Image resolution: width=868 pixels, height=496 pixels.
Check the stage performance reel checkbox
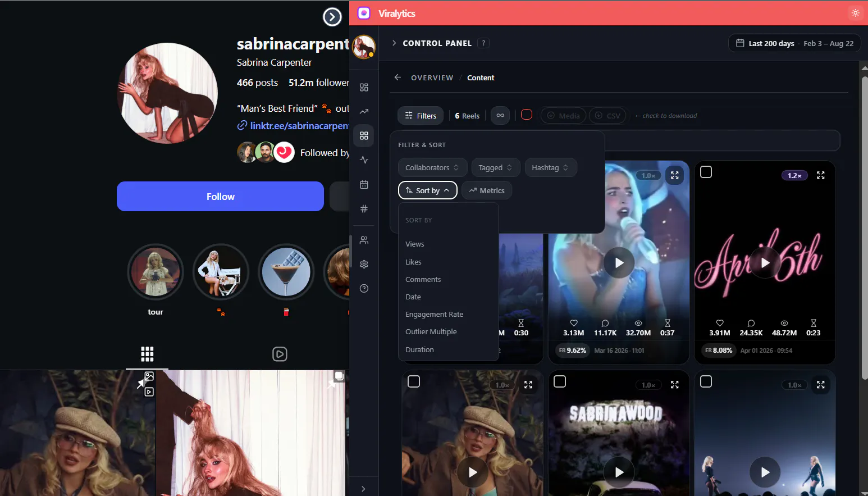click(x=706, y=381)
